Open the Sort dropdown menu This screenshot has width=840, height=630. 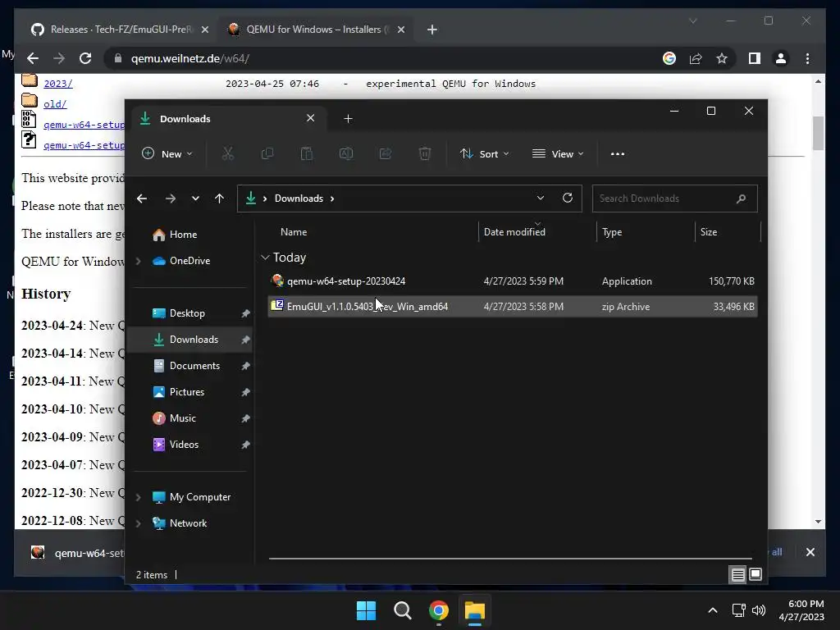click(x=484, y=153)
